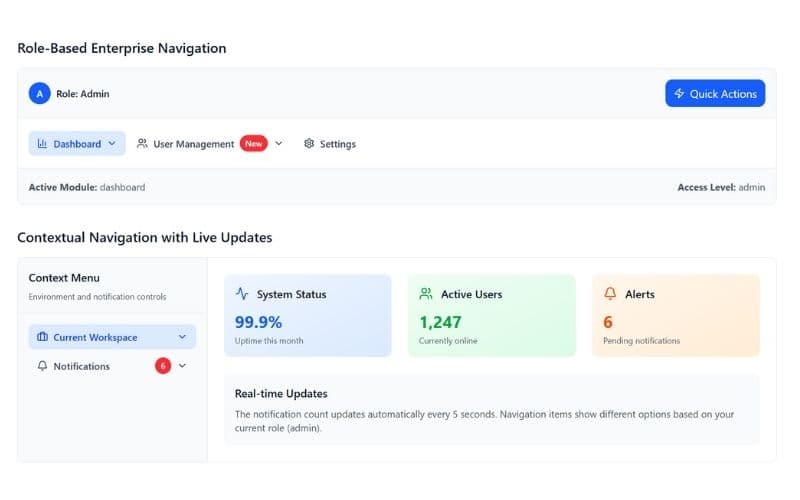Click the people icon in Active Users card
This screenshot has width=800, height=500.
click(x=426, y=294)
